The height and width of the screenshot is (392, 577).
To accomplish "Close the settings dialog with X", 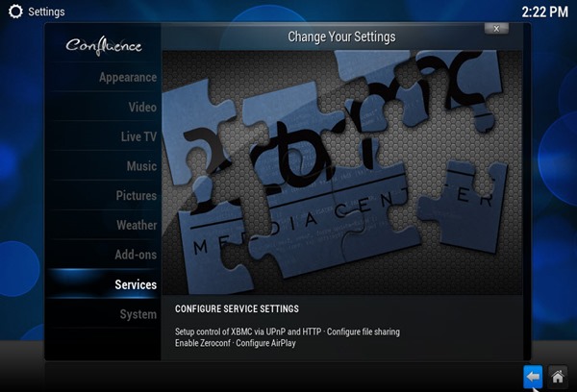I will 496,29.
